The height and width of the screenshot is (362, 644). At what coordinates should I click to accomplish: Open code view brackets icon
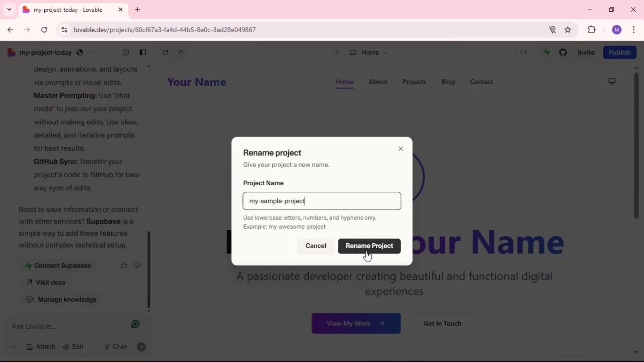pos(524,53)
